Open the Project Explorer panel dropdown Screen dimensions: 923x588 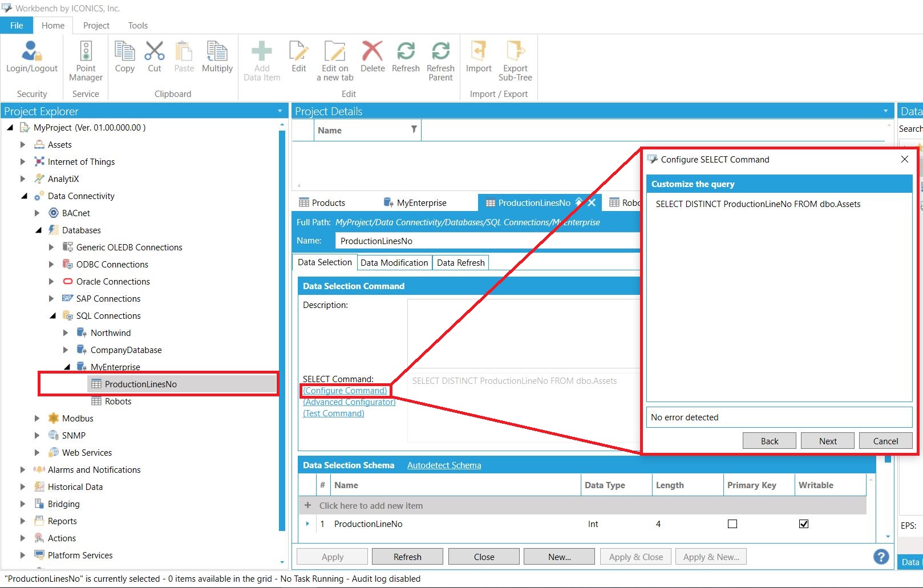coord(280,111)
